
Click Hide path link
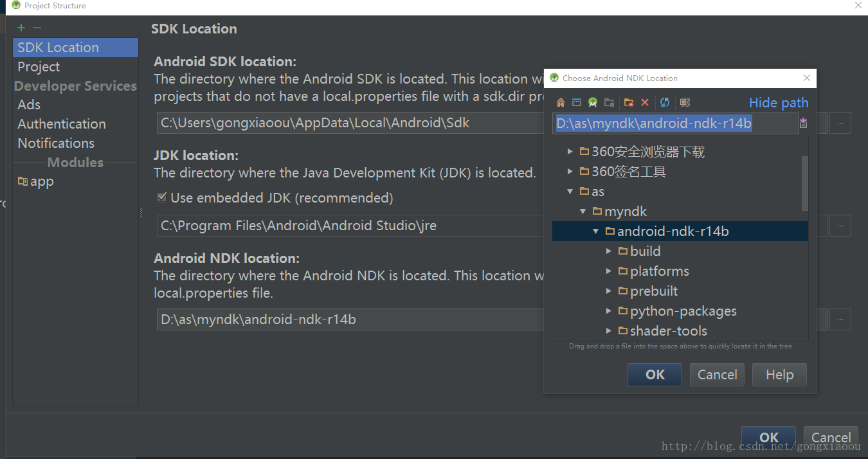(x=779, y=103)
